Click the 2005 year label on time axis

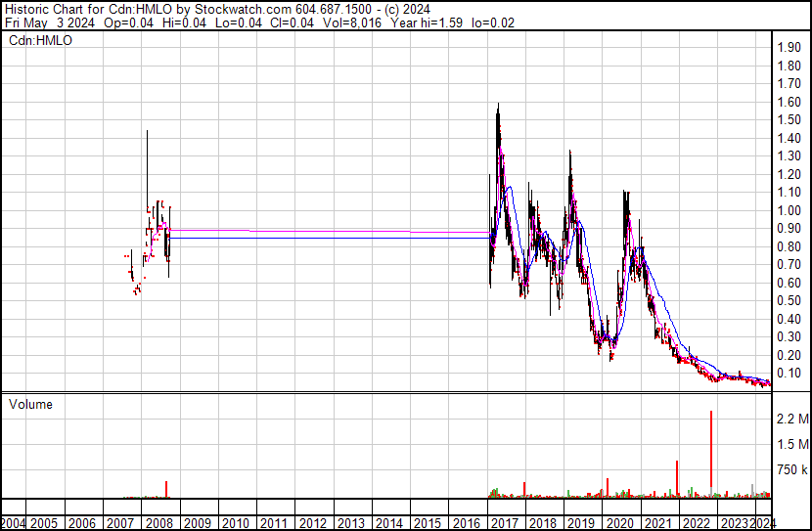pyautogui.click(x=44, y=523)
